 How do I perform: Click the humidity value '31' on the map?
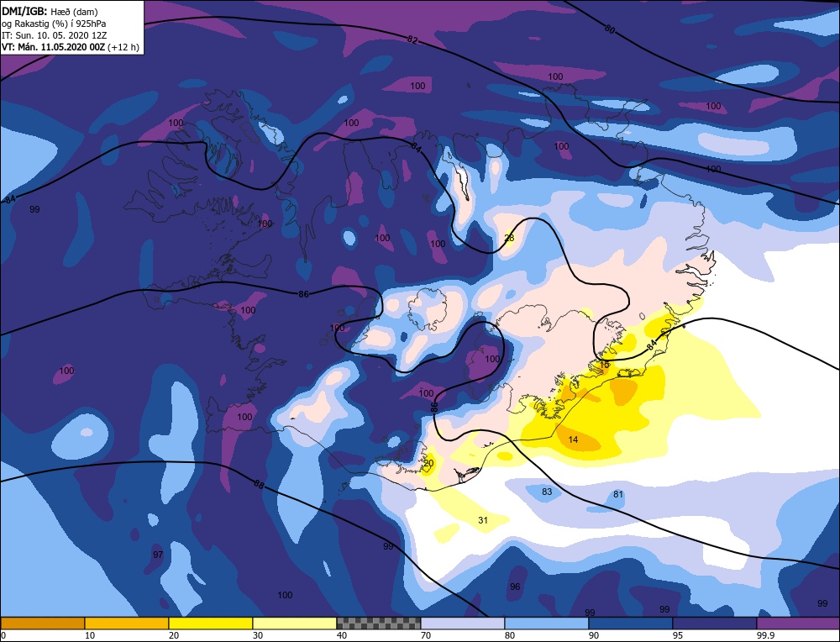(x=483, y=520)
